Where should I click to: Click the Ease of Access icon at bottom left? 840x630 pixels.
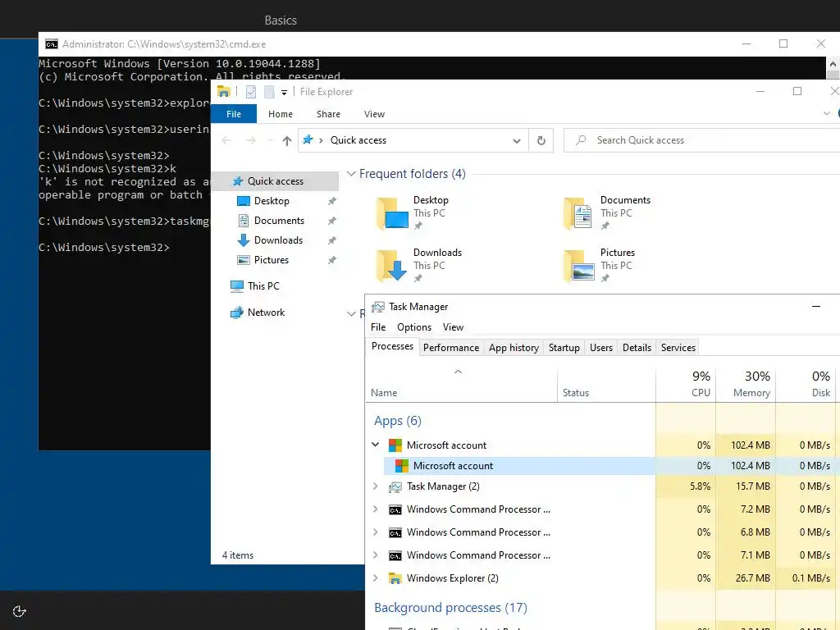tap(20, 611)
